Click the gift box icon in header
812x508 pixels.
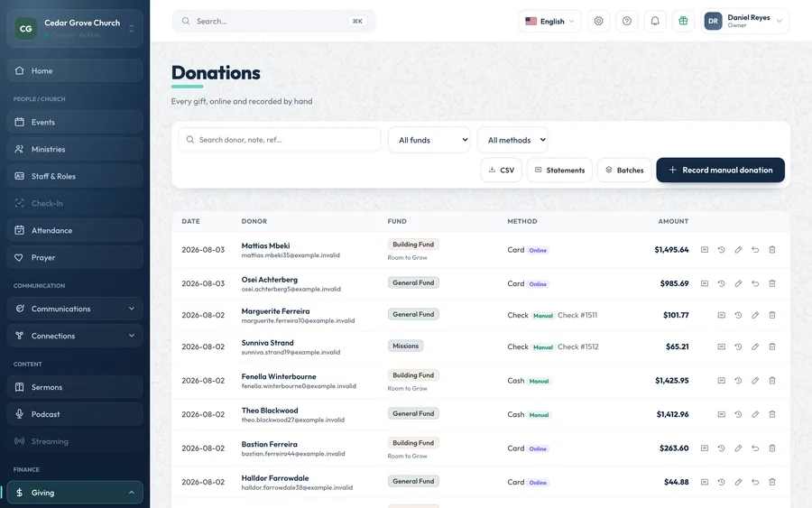pos(683,22)
